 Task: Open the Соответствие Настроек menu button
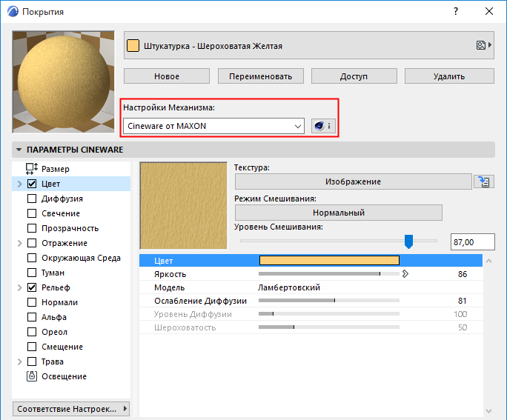tap(71, 409)
